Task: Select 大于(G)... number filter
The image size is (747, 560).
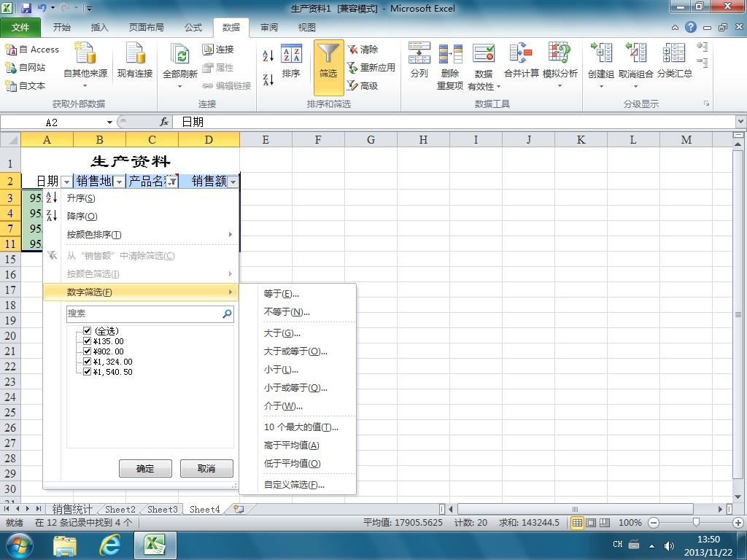Action: click(x=298, y=332)
